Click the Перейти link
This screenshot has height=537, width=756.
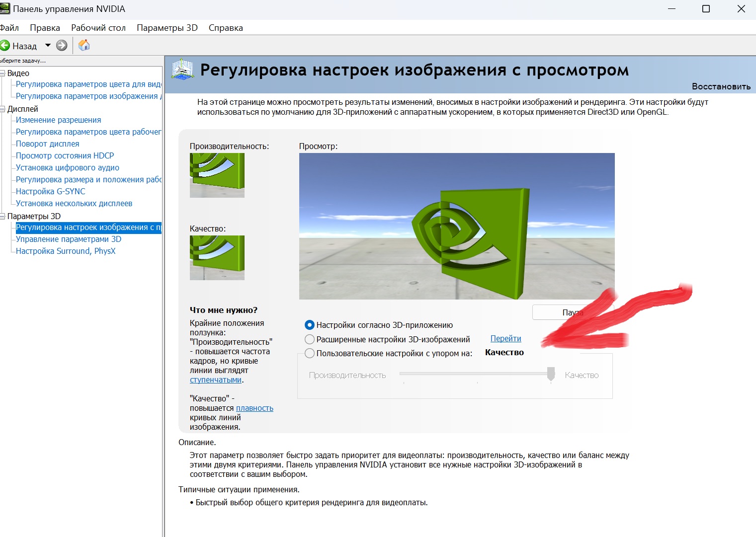(505, 338)
